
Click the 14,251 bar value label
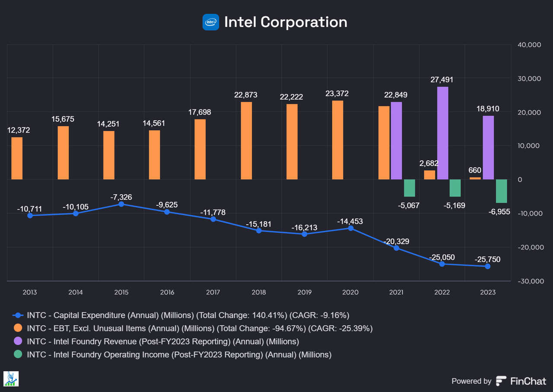[x=108, y=124]
